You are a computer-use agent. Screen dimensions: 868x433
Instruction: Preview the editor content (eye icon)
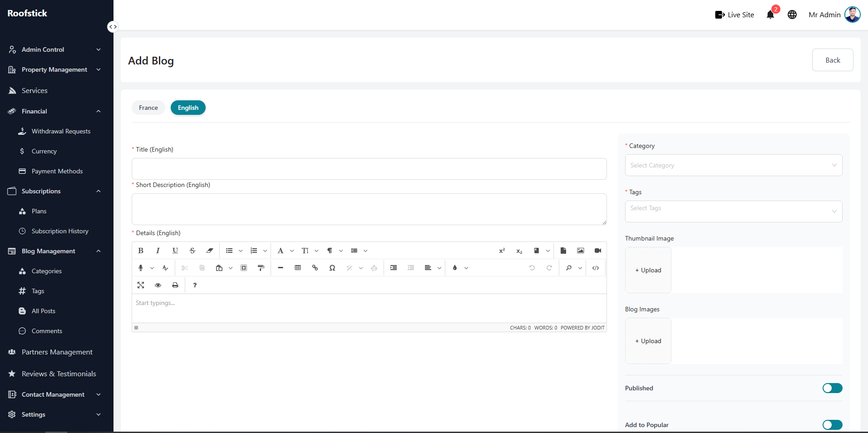click(158, 285)
